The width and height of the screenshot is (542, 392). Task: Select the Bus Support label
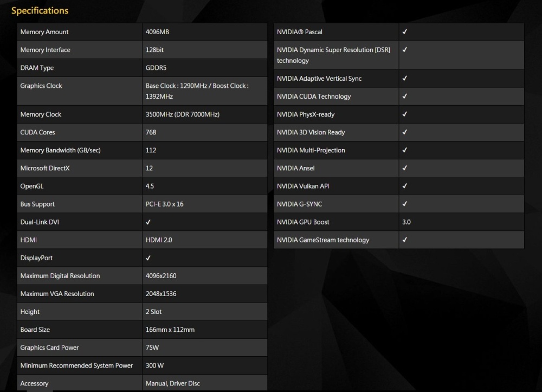click(37, 204)
